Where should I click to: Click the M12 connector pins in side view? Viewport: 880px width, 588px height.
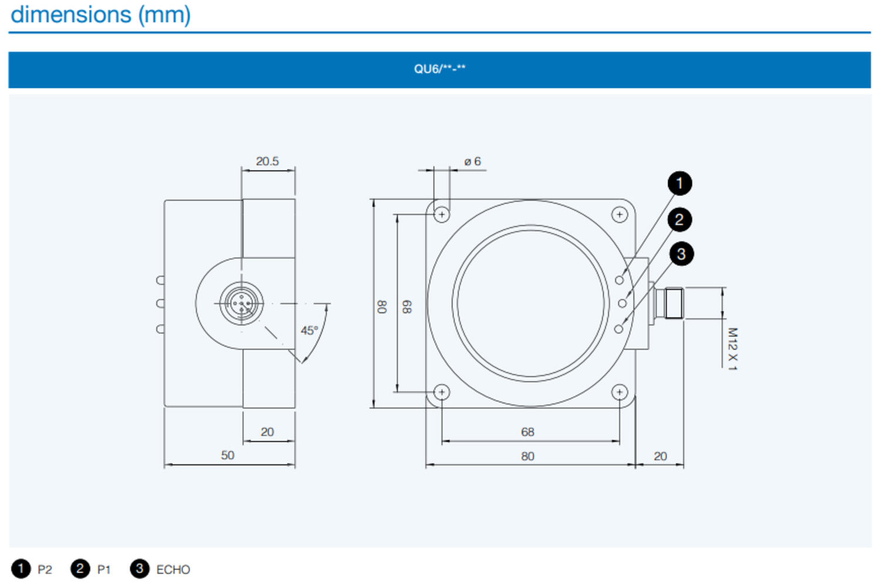coord(241,304)
